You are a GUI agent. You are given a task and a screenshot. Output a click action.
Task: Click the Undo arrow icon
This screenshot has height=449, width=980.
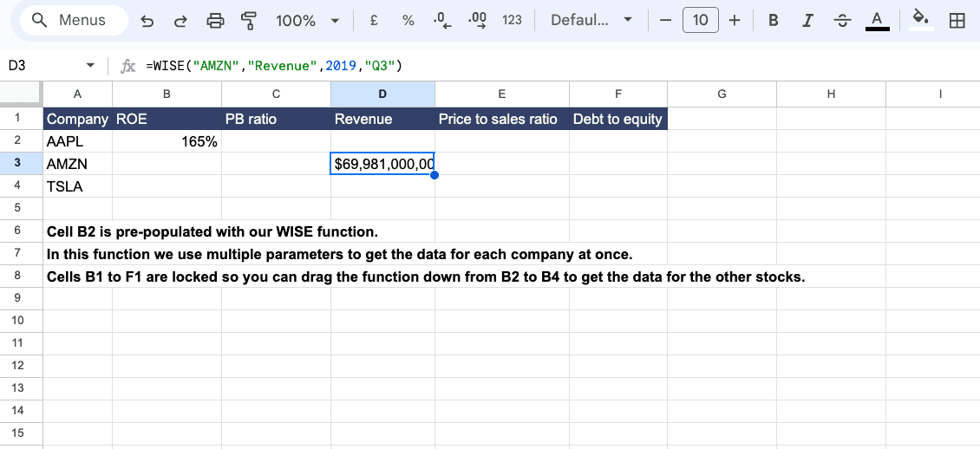(147, 21)
